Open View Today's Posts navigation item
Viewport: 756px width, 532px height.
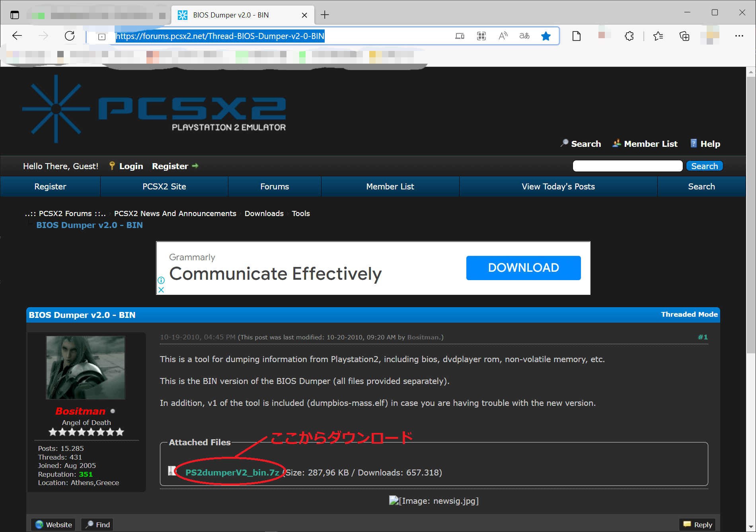point(558,187)
